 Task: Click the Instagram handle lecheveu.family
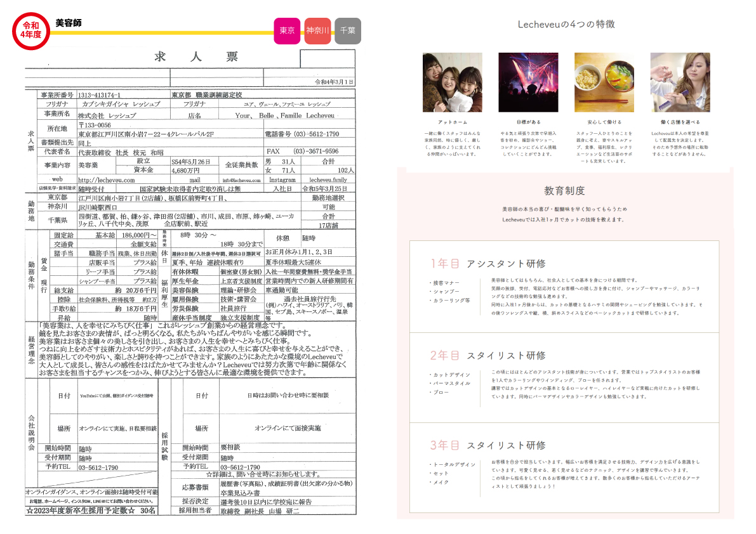pyautogui.click(x=328, y=179)
